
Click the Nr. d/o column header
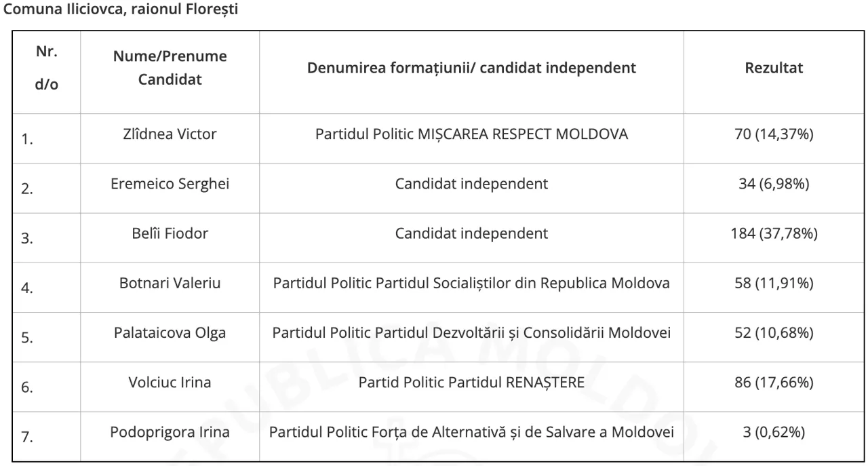tap(46, 69)
